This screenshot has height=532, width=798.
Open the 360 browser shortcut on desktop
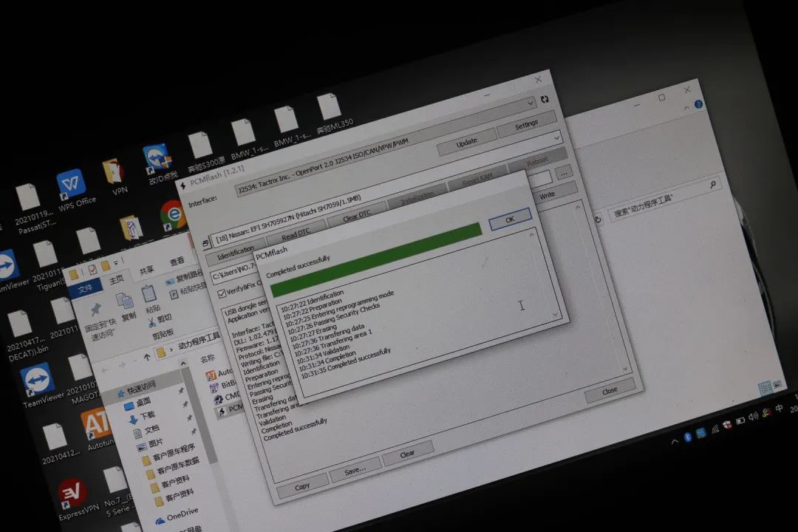(x=173, y=216)
